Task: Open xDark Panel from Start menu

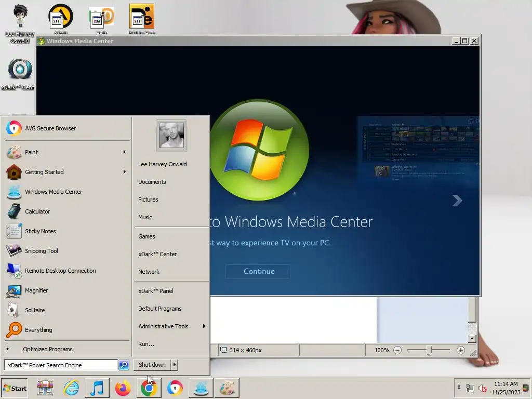Action: click(156, 291)
